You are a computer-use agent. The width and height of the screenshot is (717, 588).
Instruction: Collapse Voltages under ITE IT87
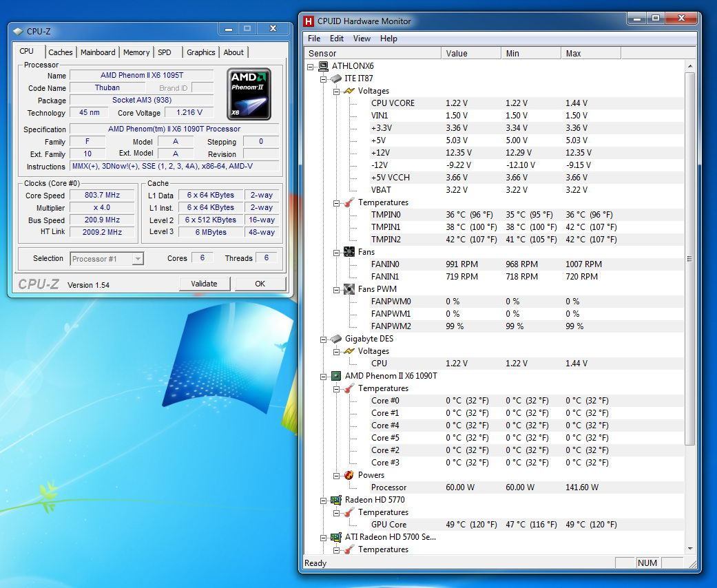(337, 92)
